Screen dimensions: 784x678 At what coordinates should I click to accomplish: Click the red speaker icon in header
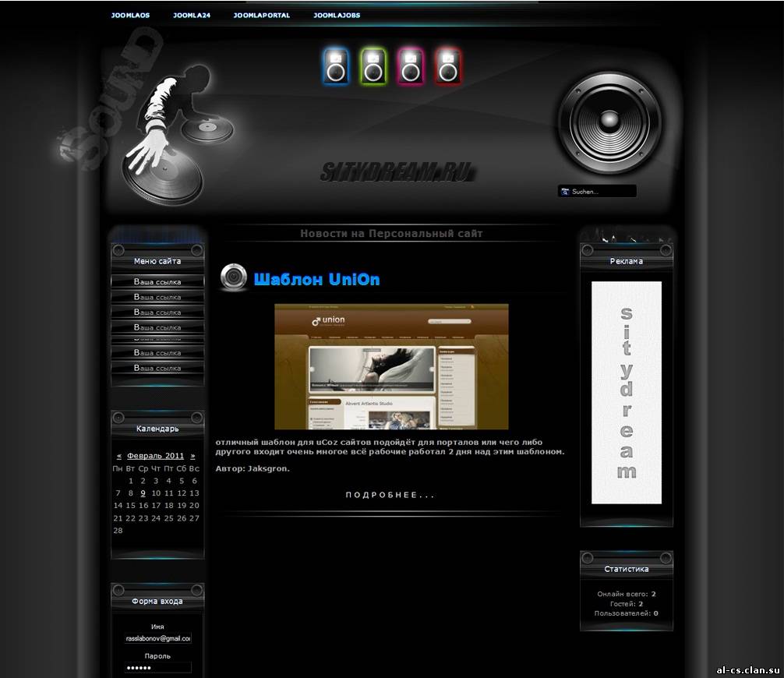[448, 66]
